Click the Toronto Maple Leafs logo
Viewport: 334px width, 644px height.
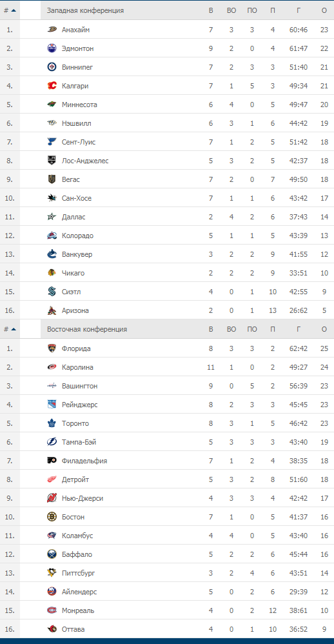click(x=52, y=423)
